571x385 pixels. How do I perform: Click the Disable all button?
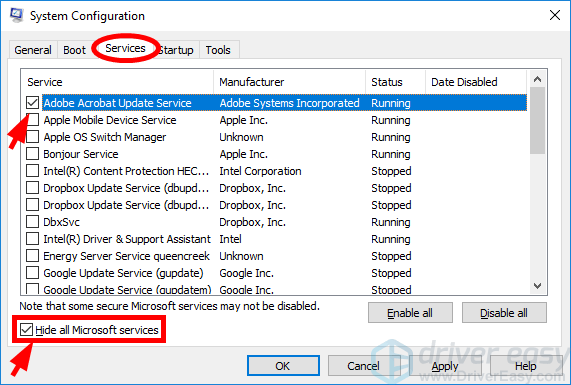[x=504, y=313]
